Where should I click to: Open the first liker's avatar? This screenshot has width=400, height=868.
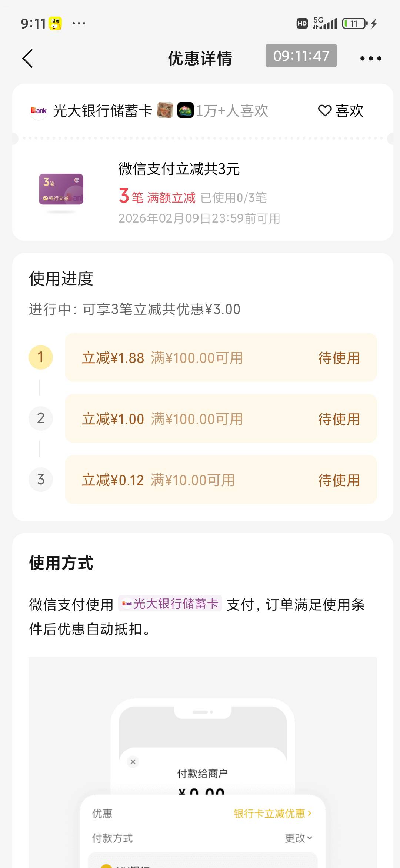pyautogui.click(x=165, y=110)
